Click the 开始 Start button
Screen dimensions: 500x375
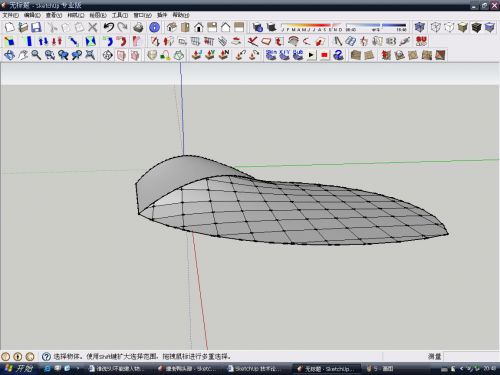click(18, 369)
